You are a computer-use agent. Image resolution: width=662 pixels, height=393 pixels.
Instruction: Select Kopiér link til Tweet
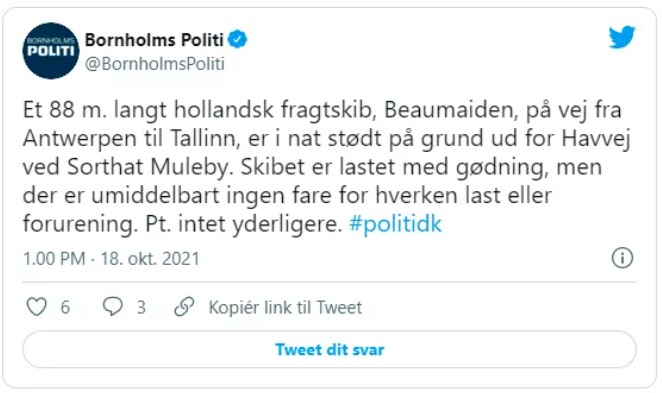point(285,307)
